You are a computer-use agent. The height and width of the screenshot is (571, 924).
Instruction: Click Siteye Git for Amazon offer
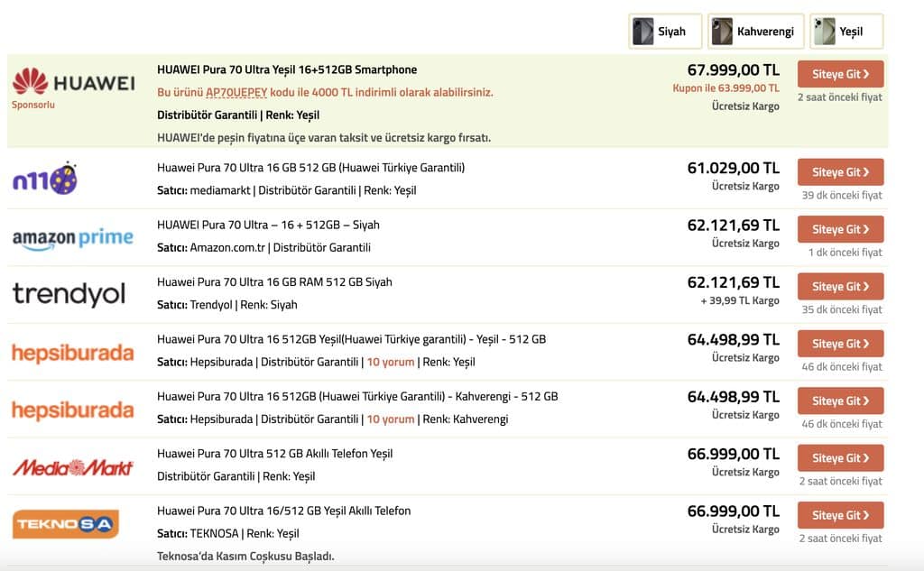840,229
